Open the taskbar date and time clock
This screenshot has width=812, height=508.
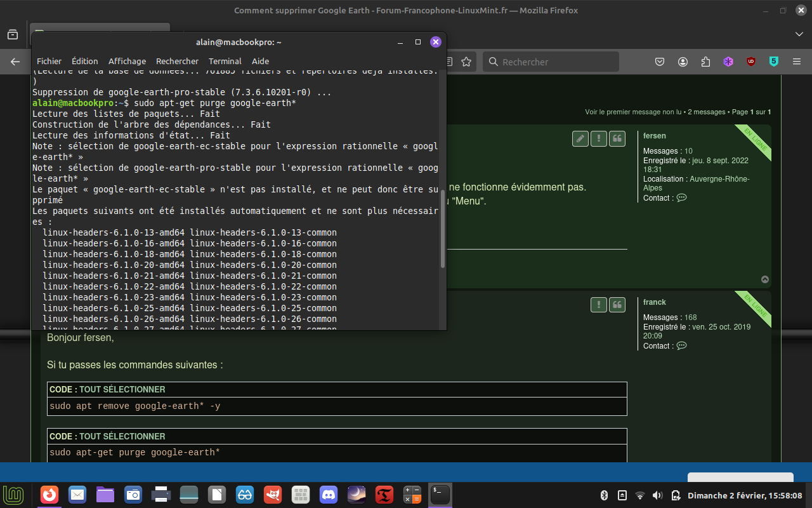pyautogui.click(x=745, y=495)
